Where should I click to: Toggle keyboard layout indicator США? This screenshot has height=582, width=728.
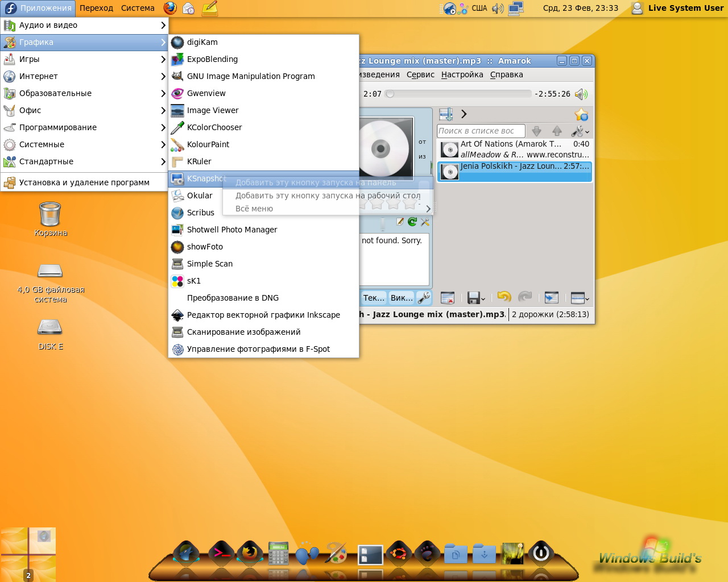[479, 8]
